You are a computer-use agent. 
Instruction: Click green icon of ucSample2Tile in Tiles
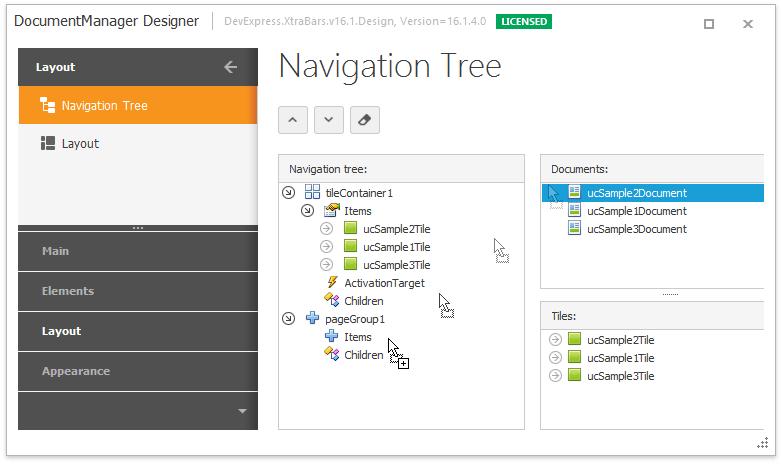575,339
